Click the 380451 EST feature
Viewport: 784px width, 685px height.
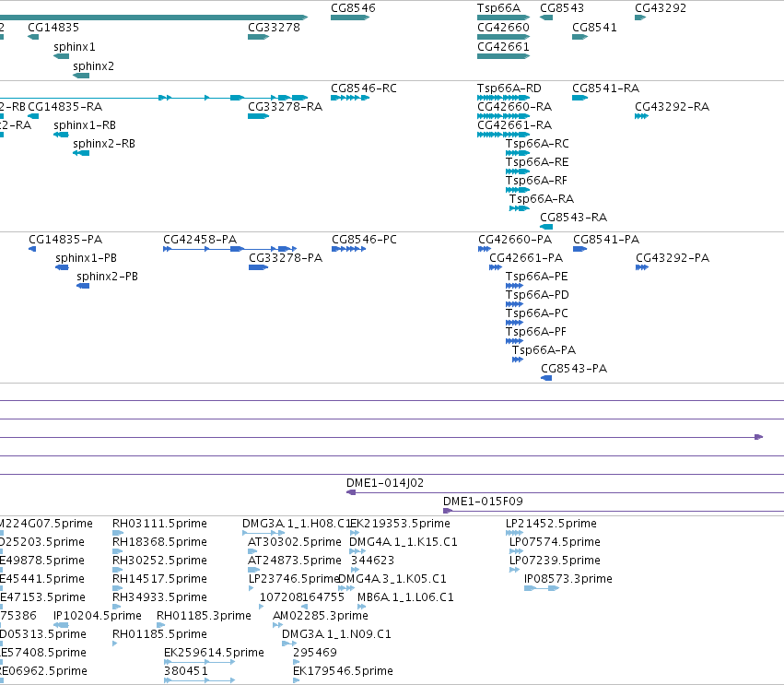(199, 680)
